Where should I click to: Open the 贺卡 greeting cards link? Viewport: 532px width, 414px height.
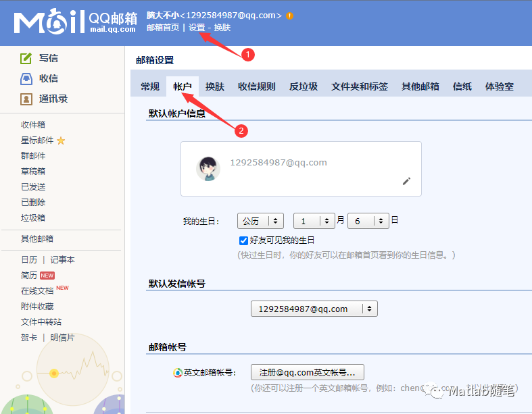click(x=29, y=338)
